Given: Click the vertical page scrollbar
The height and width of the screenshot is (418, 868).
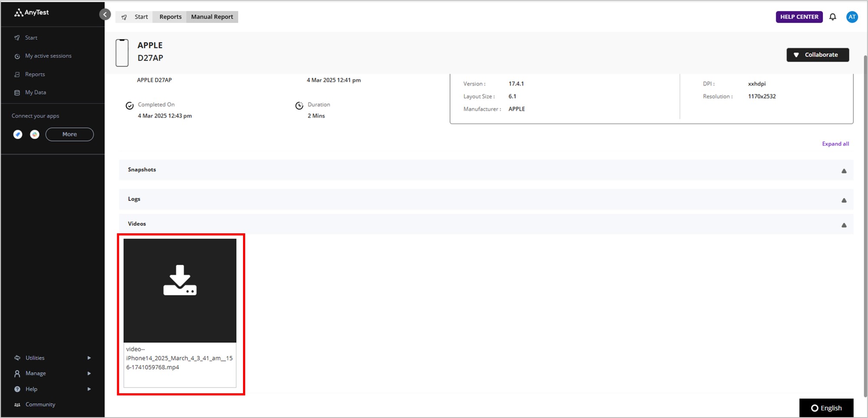Looking at the screenshot, I should click(x=865, y=226).
